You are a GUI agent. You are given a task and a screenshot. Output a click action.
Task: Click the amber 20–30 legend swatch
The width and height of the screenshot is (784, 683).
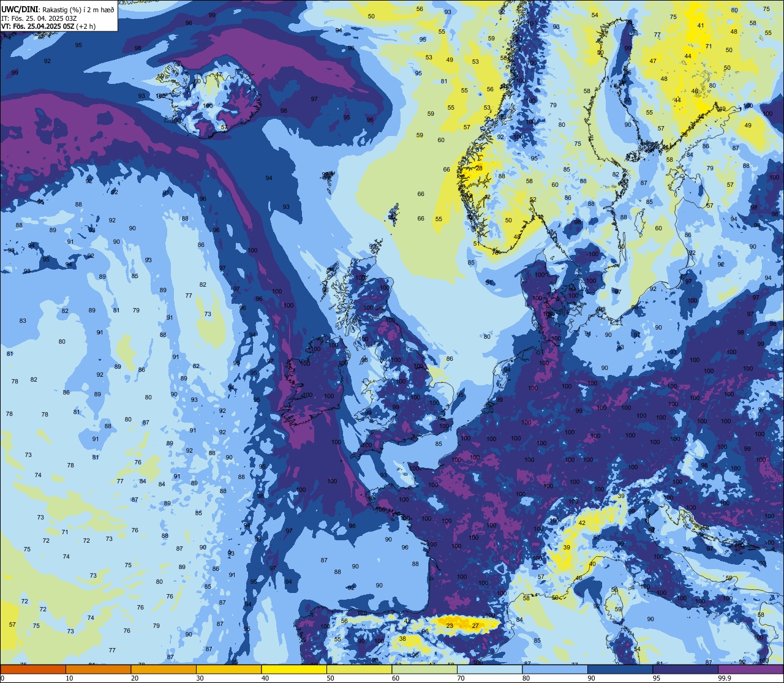coord(164,669)
